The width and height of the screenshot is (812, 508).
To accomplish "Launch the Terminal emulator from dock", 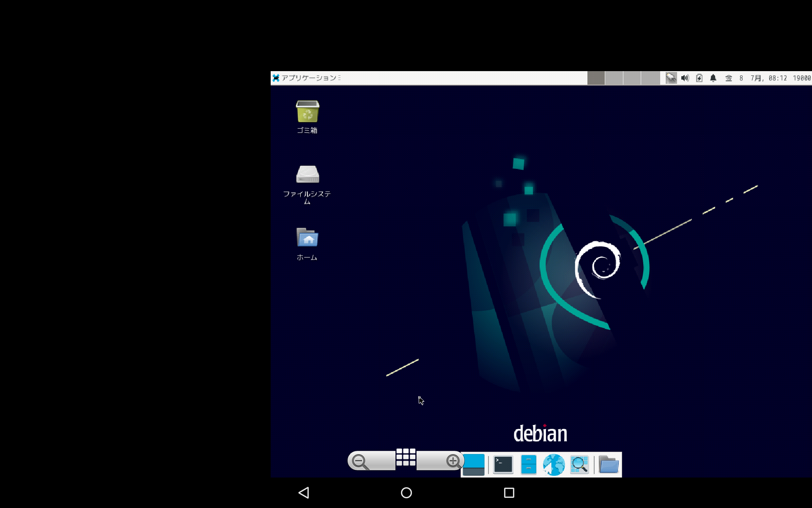I will click(x=503, y=465).
